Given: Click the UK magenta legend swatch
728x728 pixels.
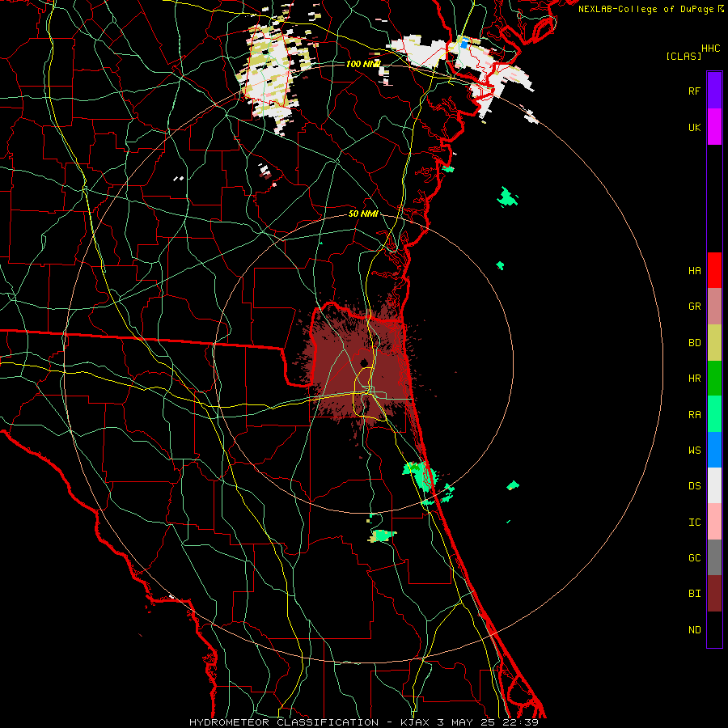Looking at the screenshot, I should (714, 127).
